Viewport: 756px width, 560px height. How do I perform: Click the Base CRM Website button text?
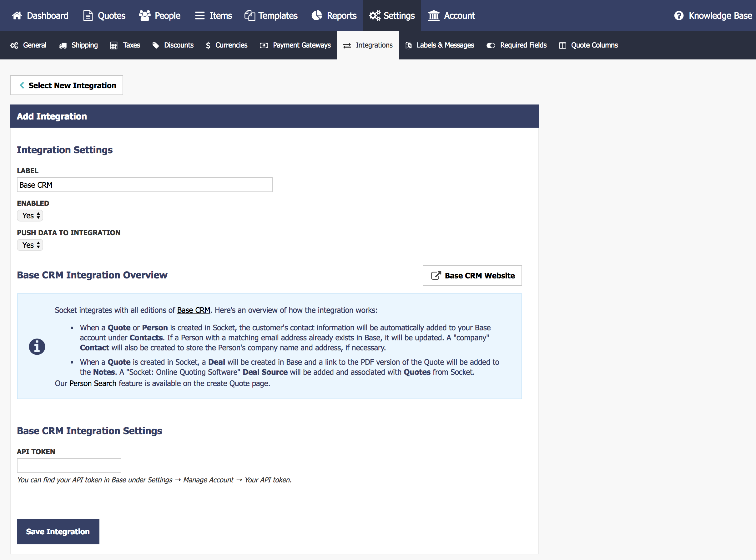click(480, 276)
